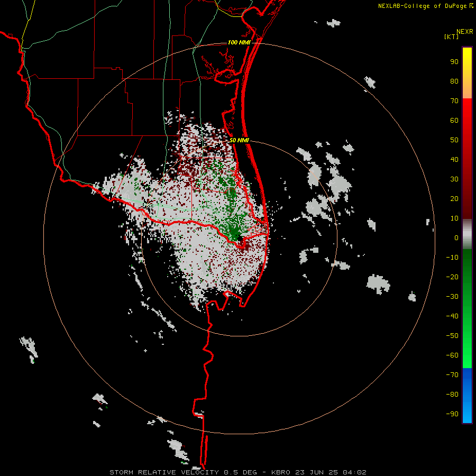The image size is (476, 476).
Task: Click the -30 value on velocity scale
Action: click(x=452, y=297)
